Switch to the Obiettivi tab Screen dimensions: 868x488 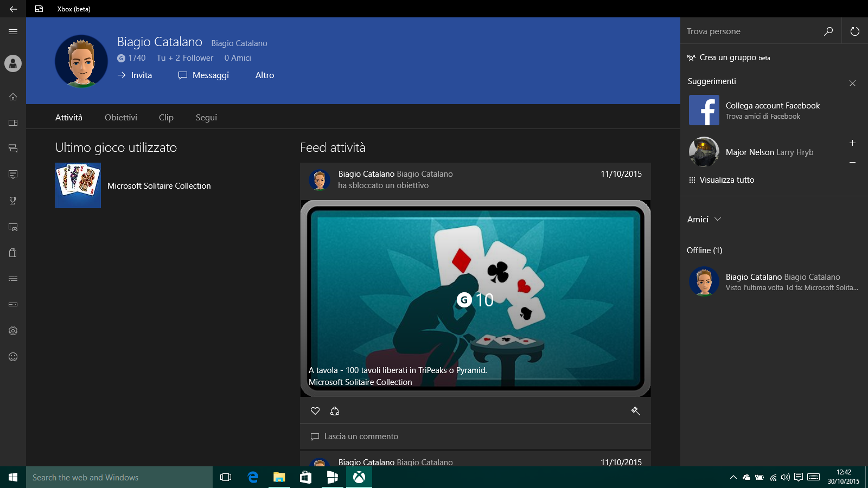tap(121, 117)
